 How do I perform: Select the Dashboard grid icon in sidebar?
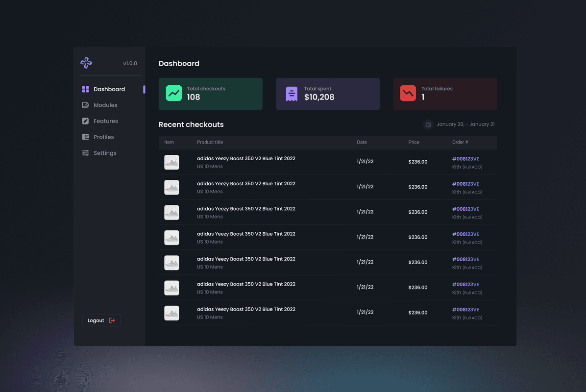tap(84, 89)
